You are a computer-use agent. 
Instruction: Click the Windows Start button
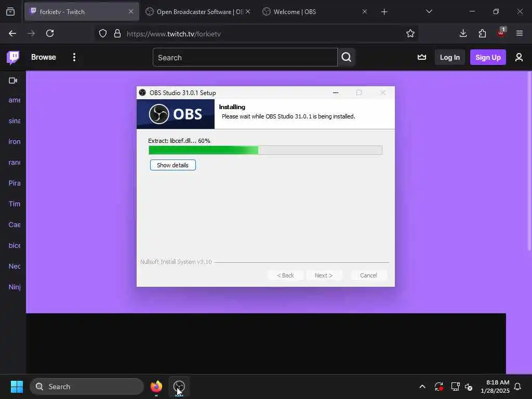17,387
